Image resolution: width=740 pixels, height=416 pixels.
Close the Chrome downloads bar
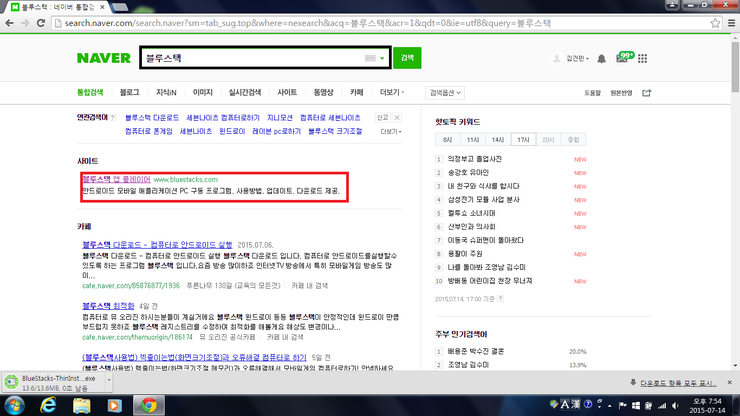(x=730, y=382)
